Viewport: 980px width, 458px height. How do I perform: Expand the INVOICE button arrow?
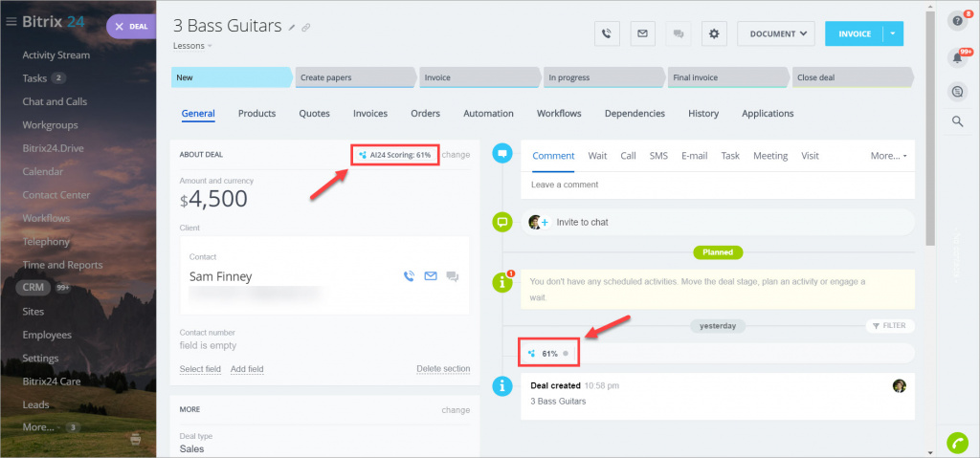(x=893, y=33)
